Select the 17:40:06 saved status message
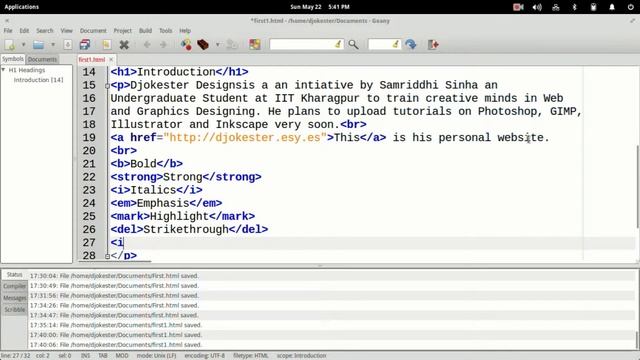Viewport: 640px width, 360px height. pos(116,344)
